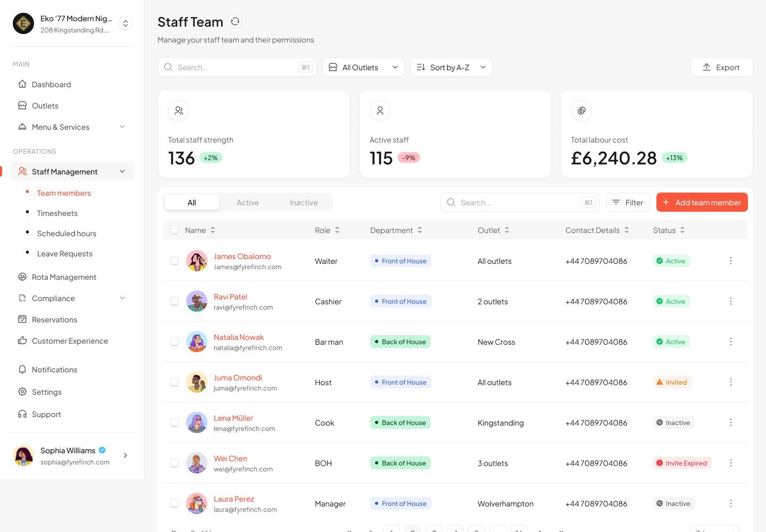Tick the checkbox for Natalia Nowak
The height and width of the screenshot is (532, 766).
coord(174,342)
